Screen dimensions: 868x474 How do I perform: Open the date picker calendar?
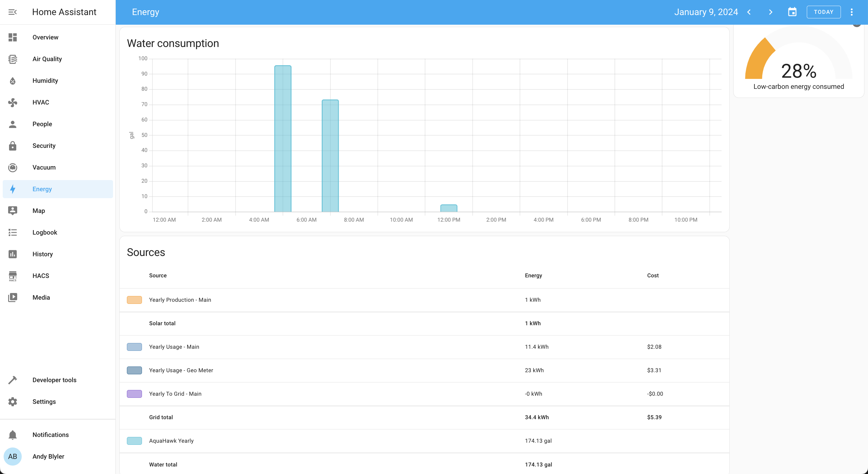point(793,12)
